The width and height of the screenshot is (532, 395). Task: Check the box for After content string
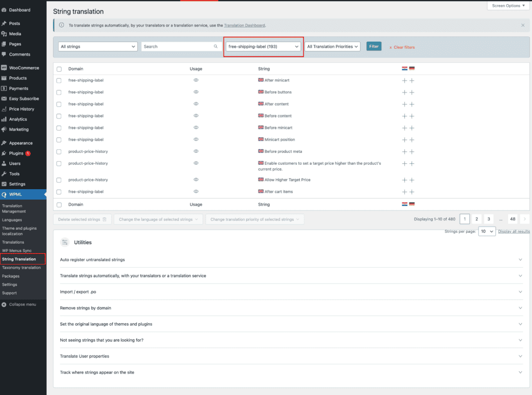point(59,104)
